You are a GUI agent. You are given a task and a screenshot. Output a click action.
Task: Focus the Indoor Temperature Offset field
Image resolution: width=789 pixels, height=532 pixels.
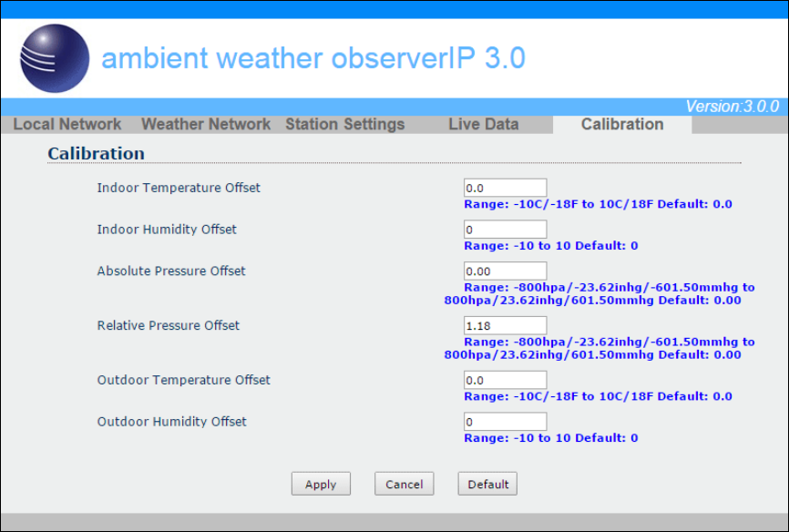point(506,188)
